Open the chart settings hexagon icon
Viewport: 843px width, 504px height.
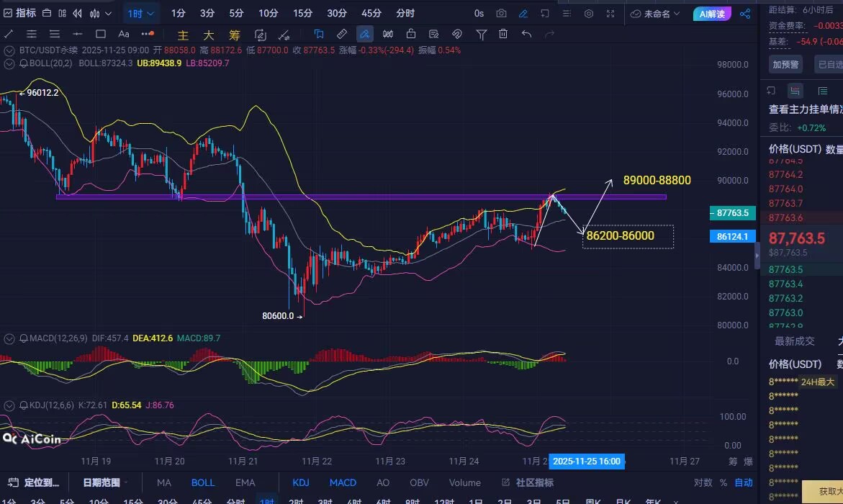pos(589,14)
